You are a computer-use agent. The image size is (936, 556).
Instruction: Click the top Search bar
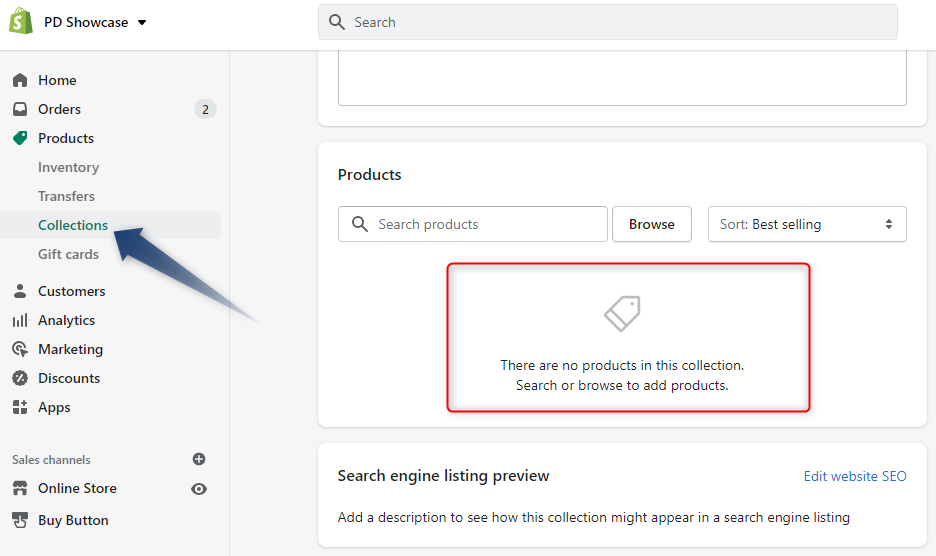pyautogui.click(x=607, y=22)
